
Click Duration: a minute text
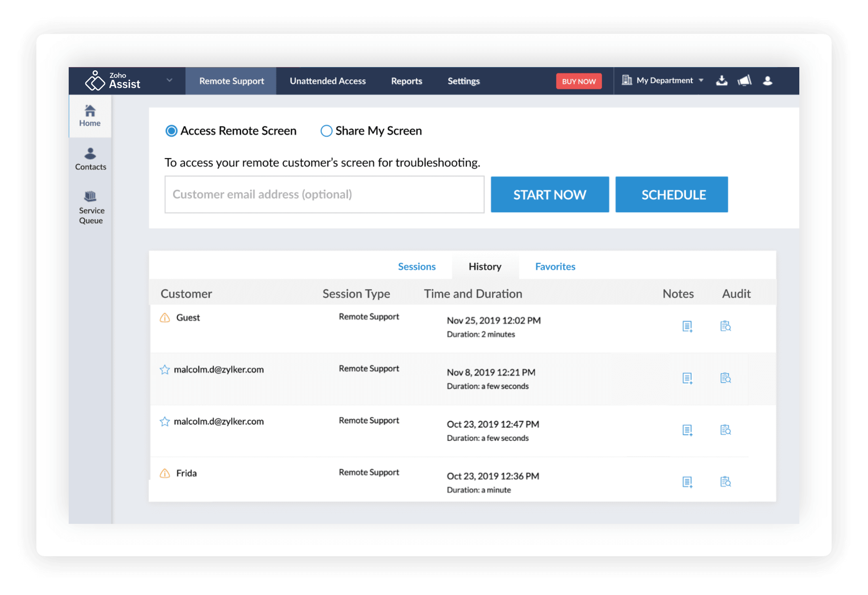tap(479, 490)
